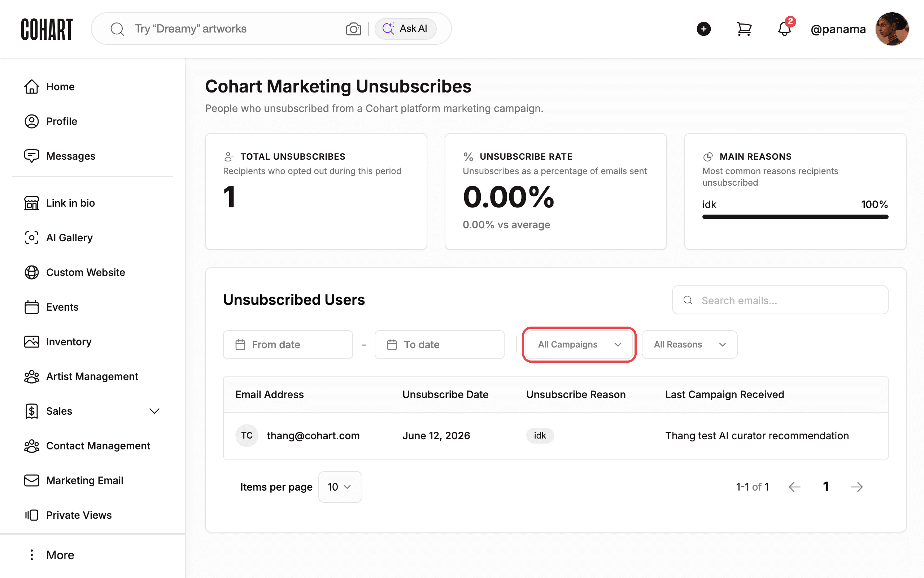This screenshot has height=578, width=924.
Task: Click the black plus create button
Action: click(x=703, y=29)
